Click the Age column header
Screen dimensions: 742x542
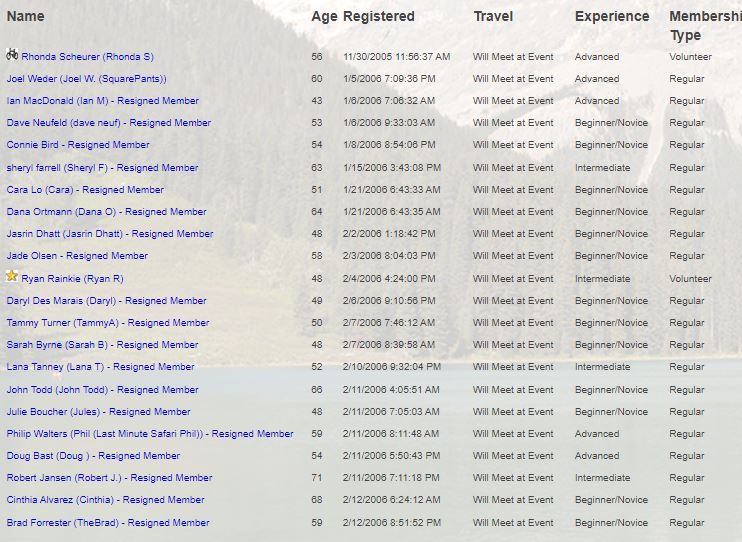(x=324, y=16)
